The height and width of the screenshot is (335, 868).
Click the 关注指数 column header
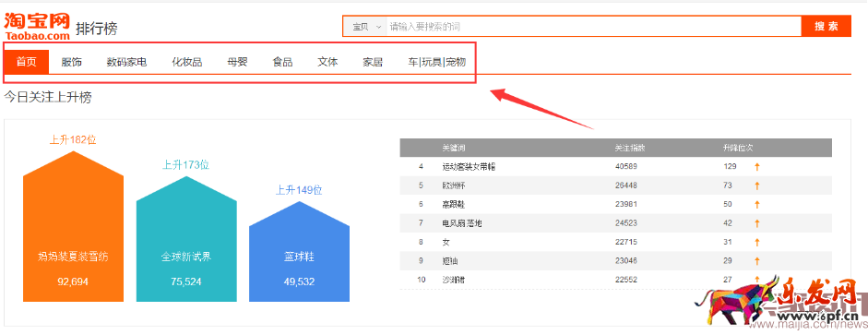[630, 149]
